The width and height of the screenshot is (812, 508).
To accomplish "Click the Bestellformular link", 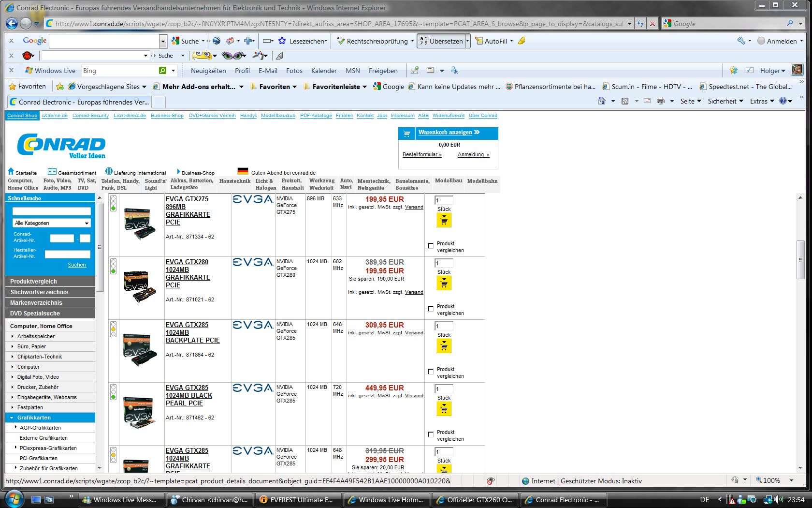I will pyautogui.click(x=422, y=155).
